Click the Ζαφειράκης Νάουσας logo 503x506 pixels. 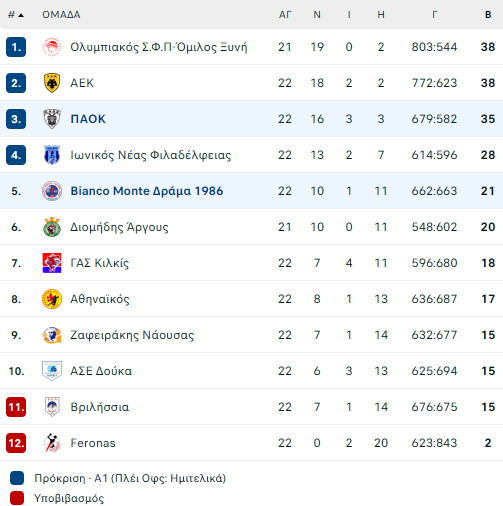[52, 335]
